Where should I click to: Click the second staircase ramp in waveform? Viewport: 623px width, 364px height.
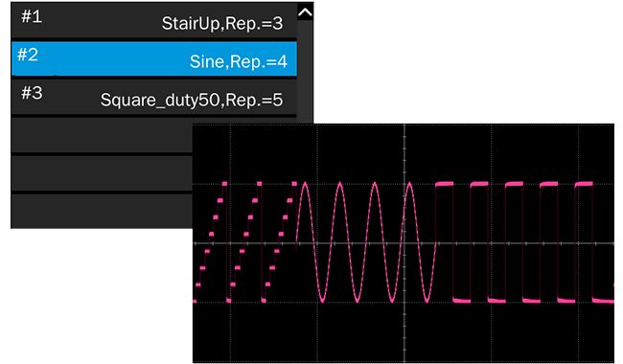(x=245, y=242)
